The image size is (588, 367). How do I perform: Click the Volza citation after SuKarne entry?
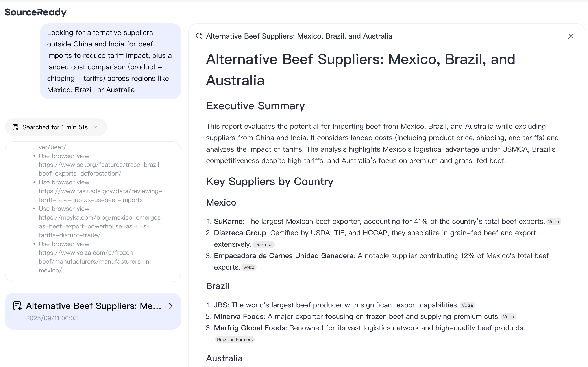tap(553, 222)
